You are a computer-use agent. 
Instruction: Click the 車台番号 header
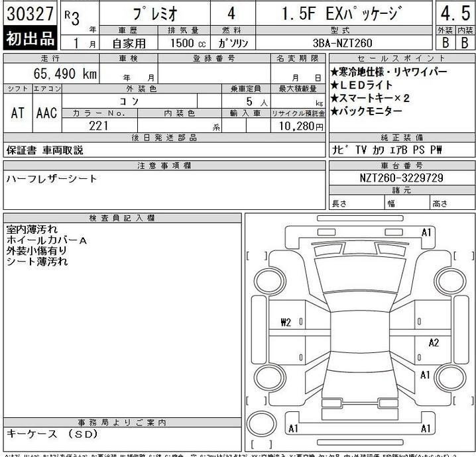pyautogui.click(x=402, y=166)
